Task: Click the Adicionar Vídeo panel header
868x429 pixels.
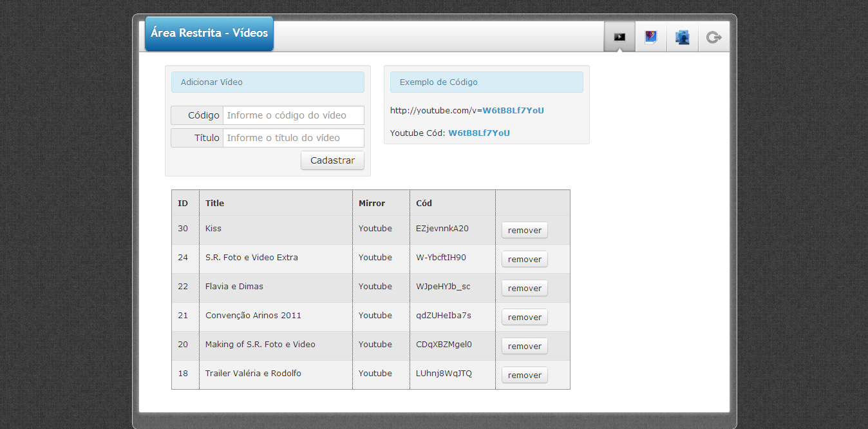Action: click(x=268, y=82)
